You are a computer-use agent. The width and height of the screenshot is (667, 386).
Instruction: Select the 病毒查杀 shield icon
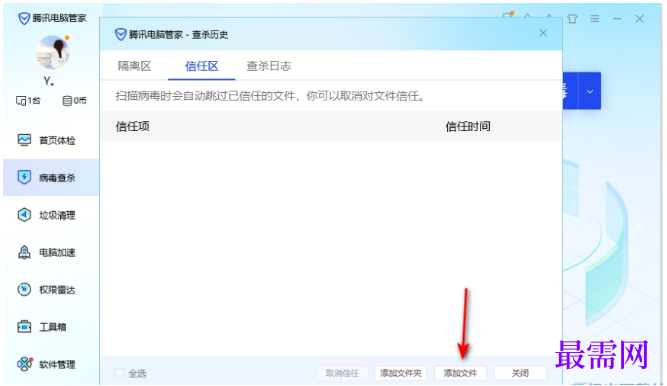click(24, 177)
